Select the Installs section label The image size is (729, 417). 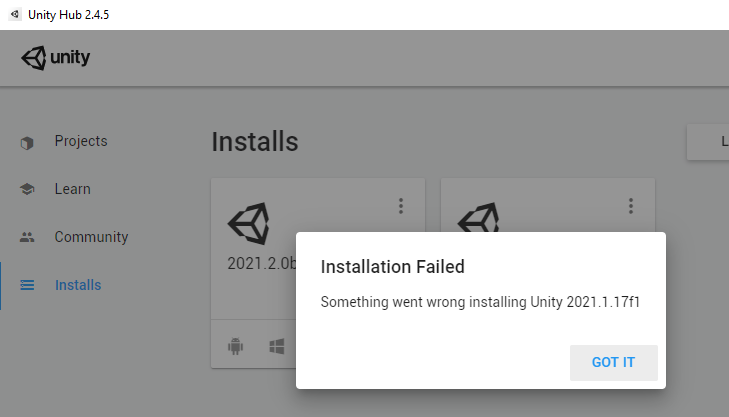78,285
